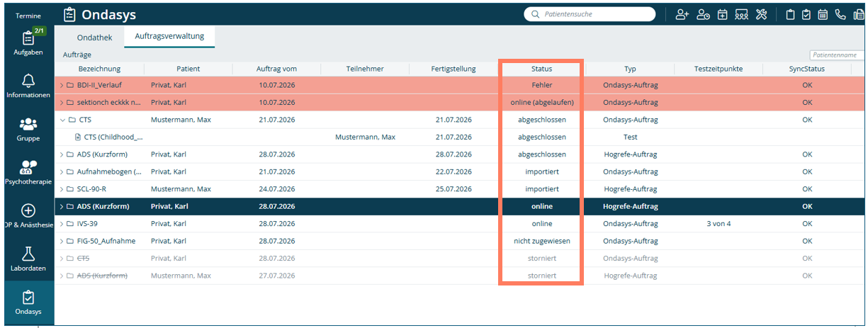This screenshot has height=328, width=868.
Task: Expand the FIG-50_Aufnahme order row
Action: tap(61, 241)
